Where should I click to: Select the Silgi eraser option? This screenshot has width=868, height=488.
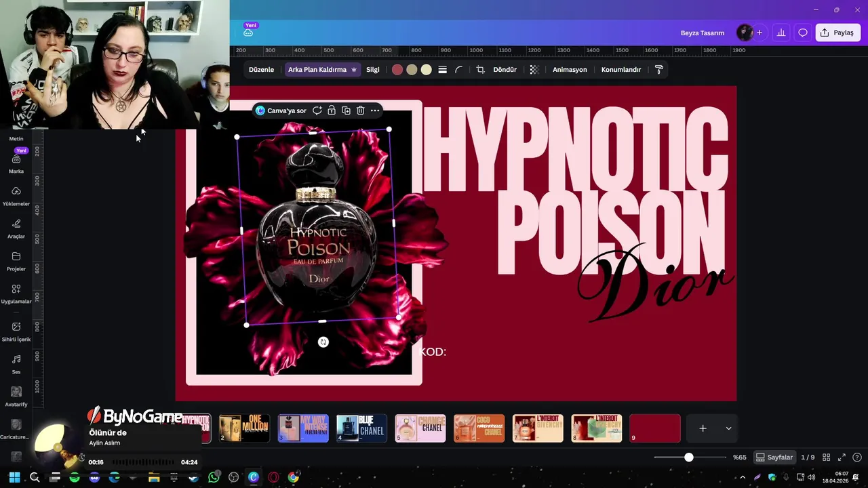coord(373,70)
